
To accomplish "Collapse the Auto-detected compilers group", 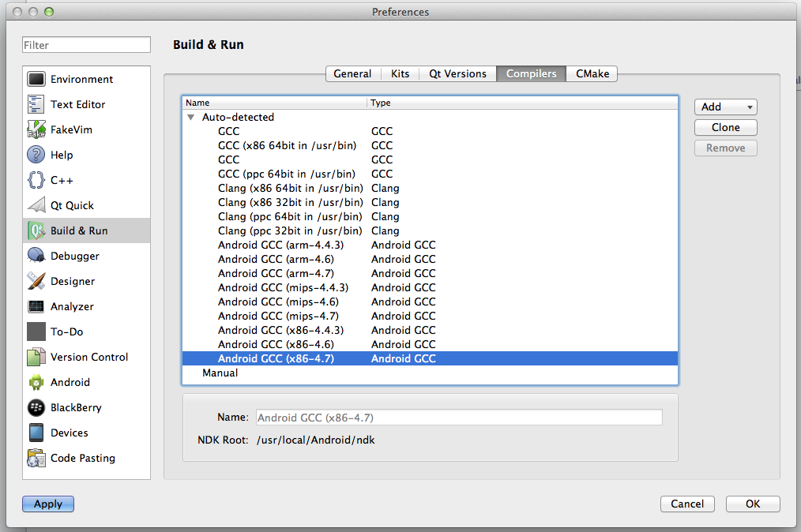I will pyautogui.click(x=190, y=117).
